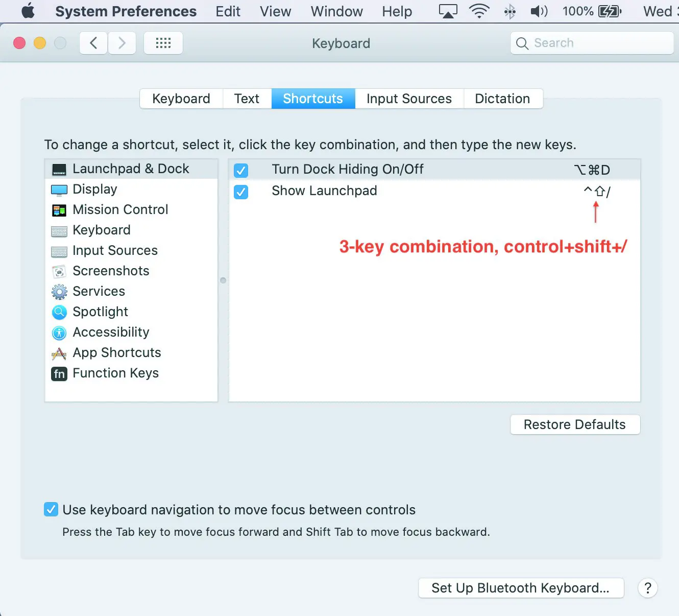Click the Search input field
This screenshot has width=679, height=616.
pyautogui.click(x=592, y=43)
